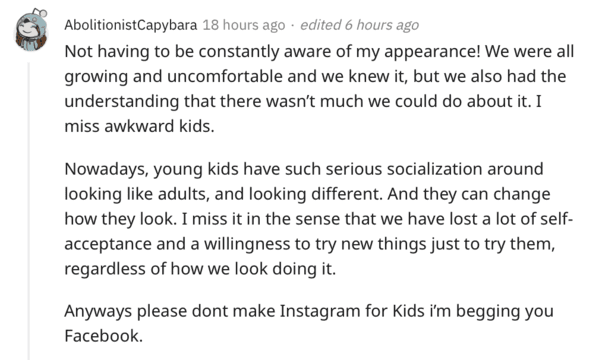Collapse the comment using the vertical thread line
Screen dimensions: 599x360
tap(29, 211)
